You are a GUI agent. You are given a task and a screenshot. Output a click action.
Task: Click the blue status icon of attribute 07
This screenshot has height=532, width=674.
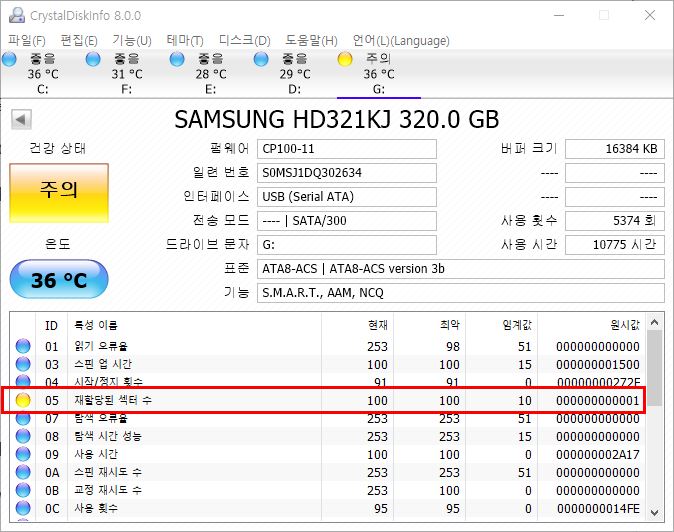[x=23, y=418]
